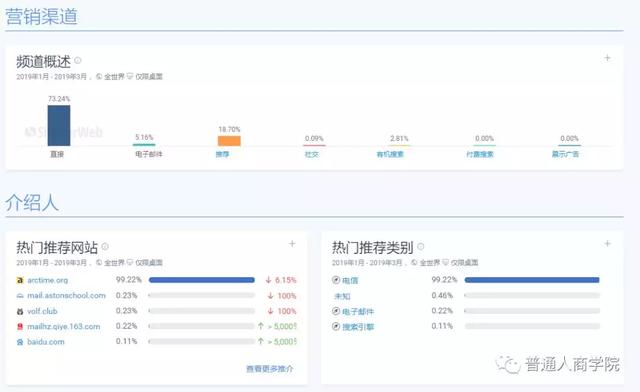Click the 电子邮件 label under channel chart

pyautogui.click(x=149, y=154)
